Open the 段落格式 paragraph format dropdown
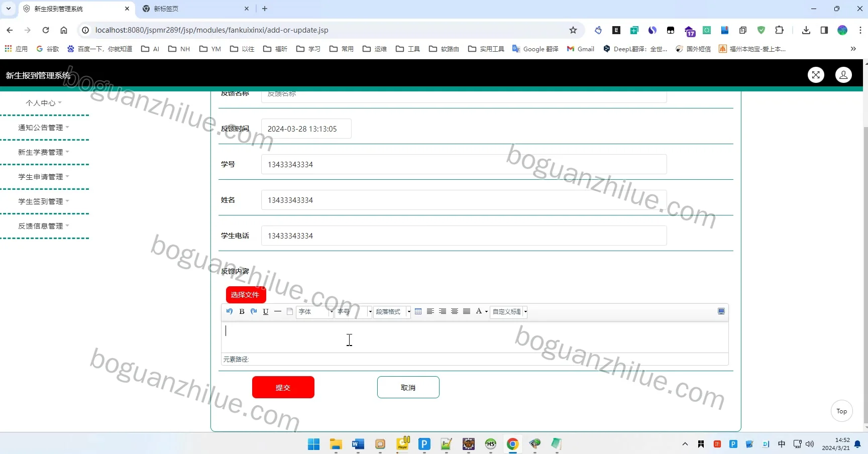 click(x=392, y=311)
